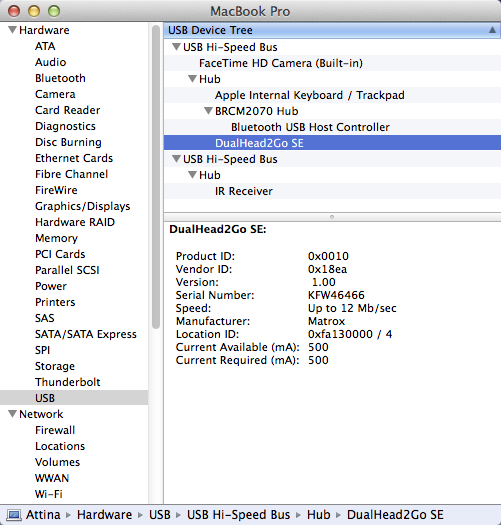
Task: Collapse the second USB Hi-Speed Bus
Action: (176, 159)
